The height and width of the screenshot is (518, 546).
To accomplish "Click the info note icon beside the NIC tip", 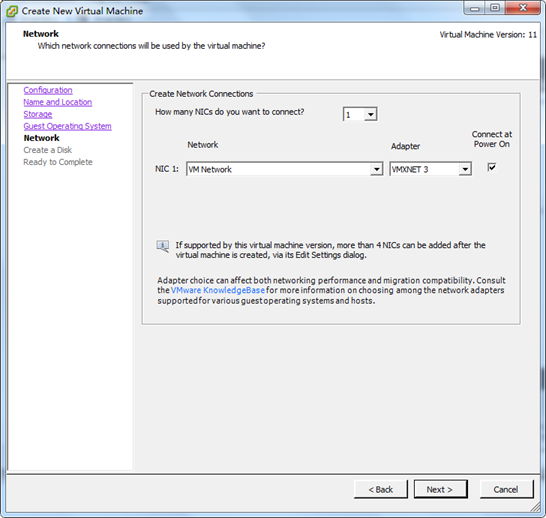I will click(x=163, y=246).
